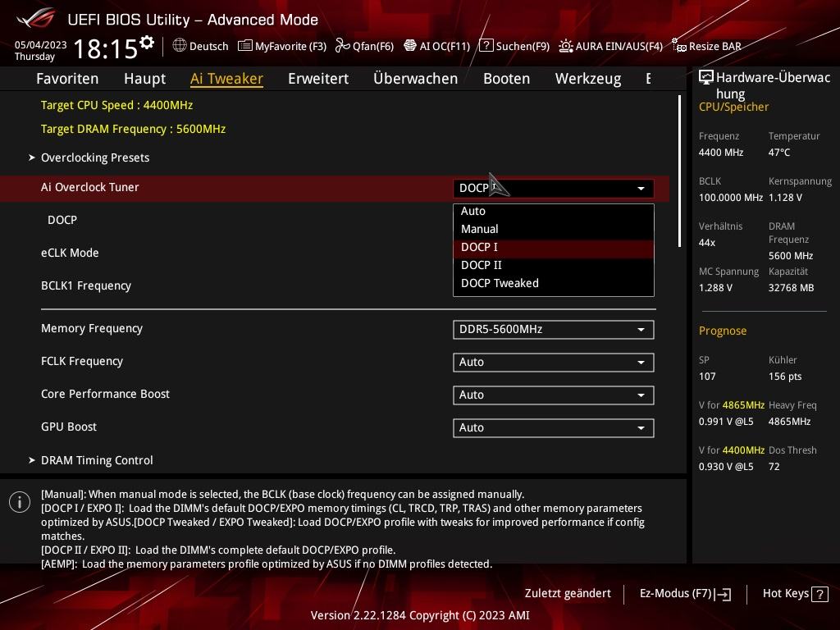Open MyFavorite (F3)
The height and width of the screenshot is (630, 840).
(290, 46)
